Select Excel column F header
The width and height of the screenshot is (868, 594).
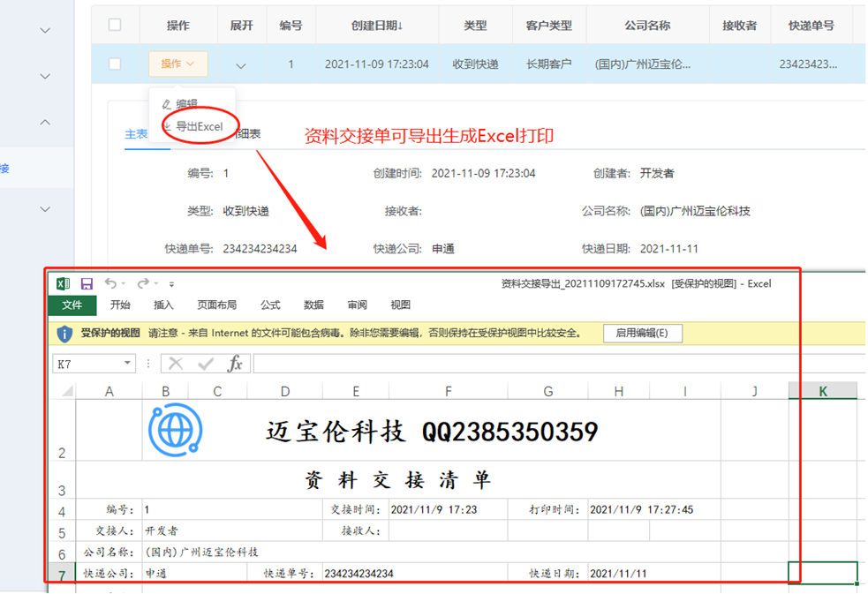pos(448,392)
